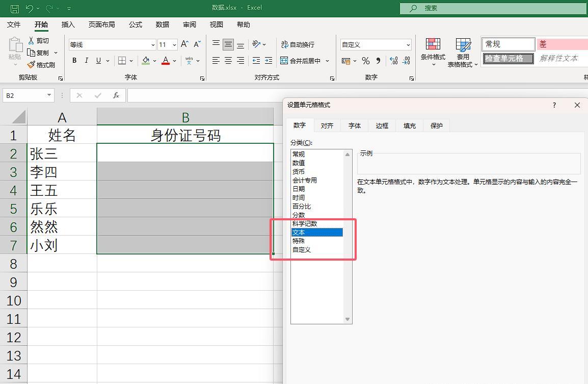Switch to 保护 tab in dialog
Screen dimensions: 588x384
tap(437, 126)
